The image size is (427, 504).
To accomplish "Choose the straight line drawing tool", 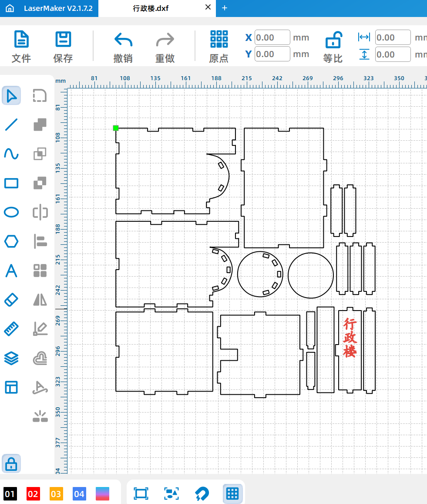I will coord(11,125).
